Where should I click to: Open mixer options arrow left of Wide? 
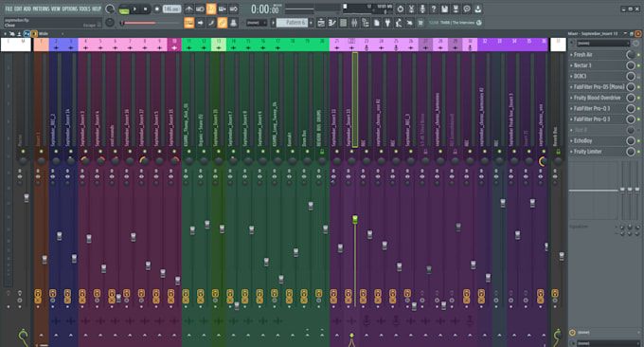tap(5, 34)
